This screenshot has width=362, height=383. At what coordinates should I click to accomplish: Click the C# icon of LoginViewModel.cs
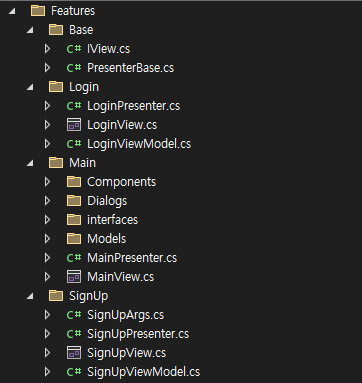74,144
